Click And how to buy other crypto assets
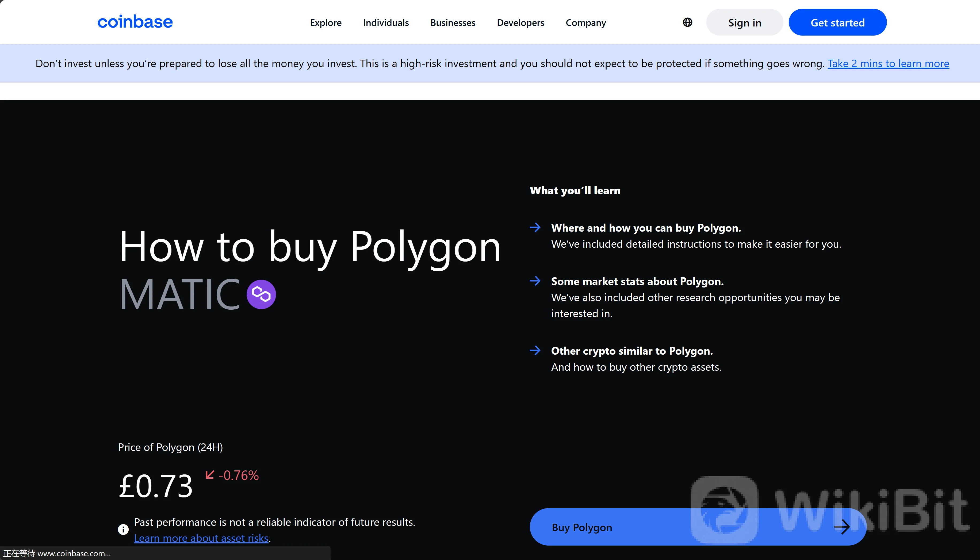This screenshot has height=560, width=980. click(636, 367)
